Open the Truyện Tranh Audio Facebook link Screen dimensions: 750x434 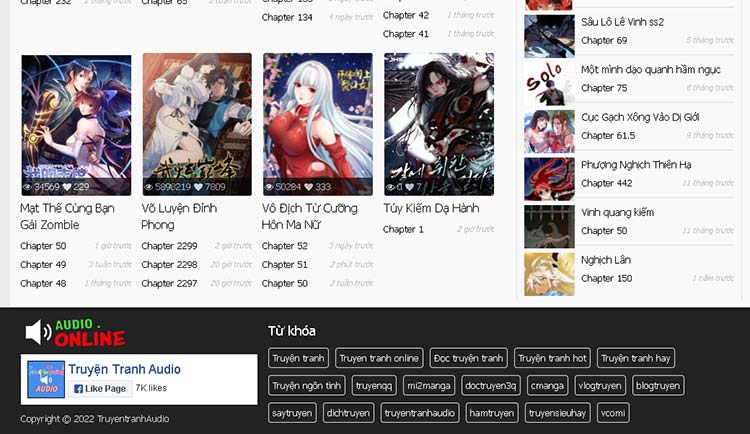tap(124, 369)
